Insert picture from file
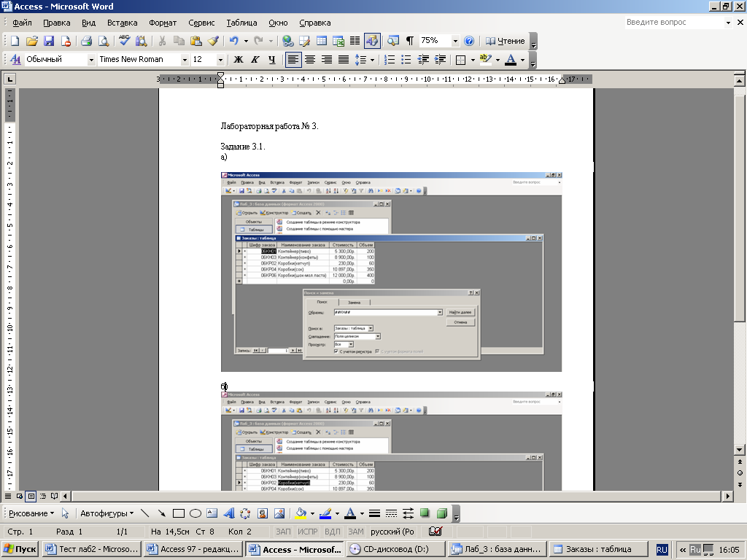The image size is (747, 560). point(279,513)
